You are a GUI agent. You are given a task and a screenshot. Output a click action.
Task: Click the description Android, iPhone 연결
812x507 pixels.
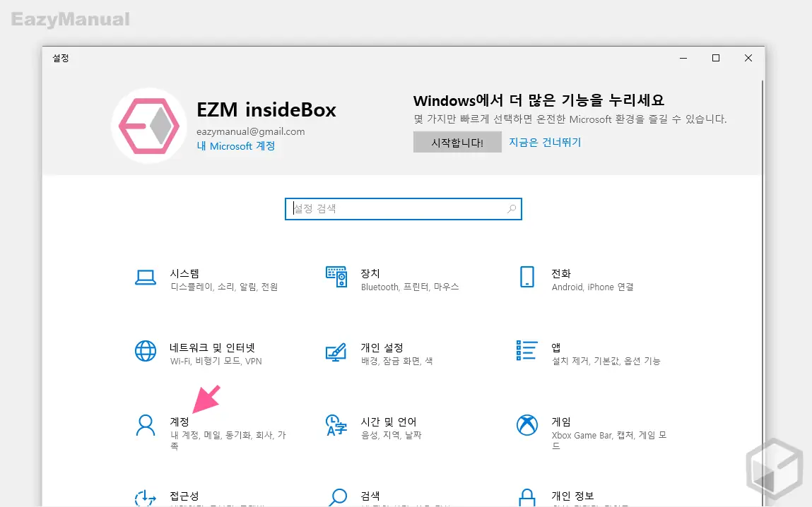[x=592, y=287]
